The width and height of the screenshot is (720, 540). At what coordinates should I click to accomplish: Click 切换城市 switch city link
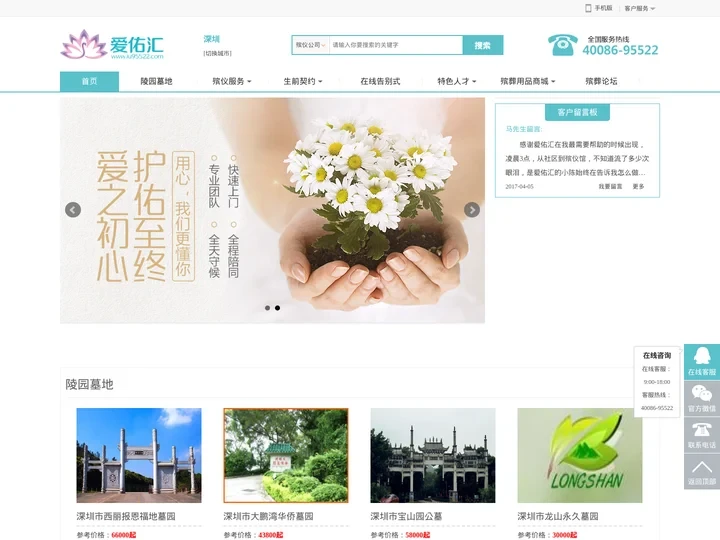pyautogui.click(x=218, y=53)
